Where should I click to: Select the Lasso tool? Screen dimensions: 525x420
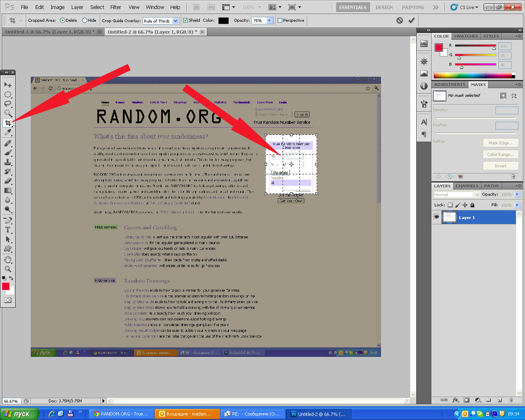8,104
